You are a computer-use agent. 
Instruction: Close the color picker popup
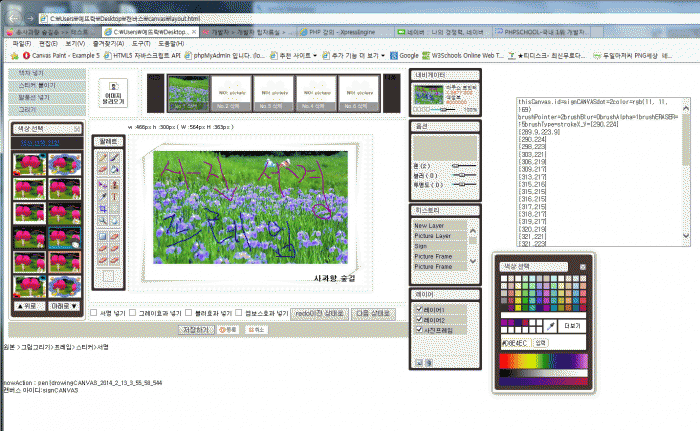pos(583,267)
